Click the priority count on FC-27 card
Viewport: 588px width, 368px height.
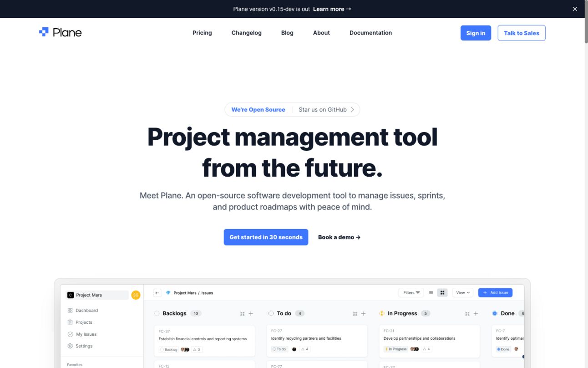pyautogui.click(x=304, y=349)
